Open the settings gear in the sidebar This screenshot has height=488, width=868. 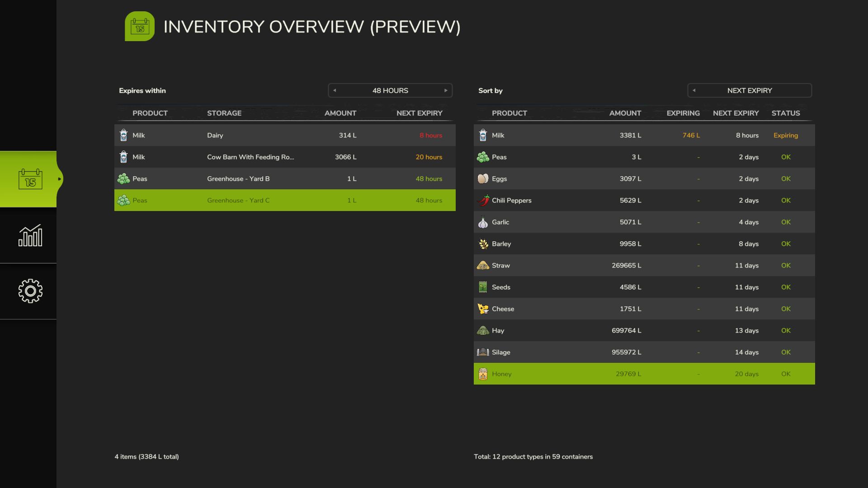(30, 291)
